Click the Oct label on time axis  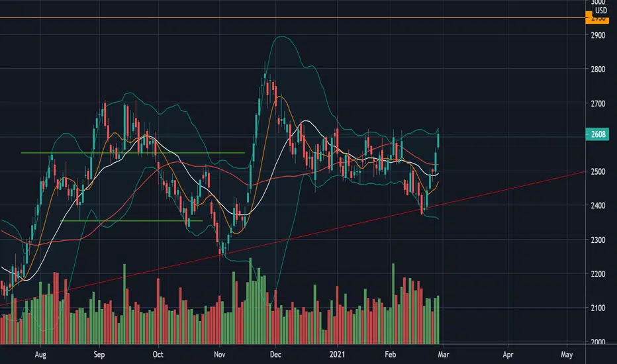coord(158,355)
